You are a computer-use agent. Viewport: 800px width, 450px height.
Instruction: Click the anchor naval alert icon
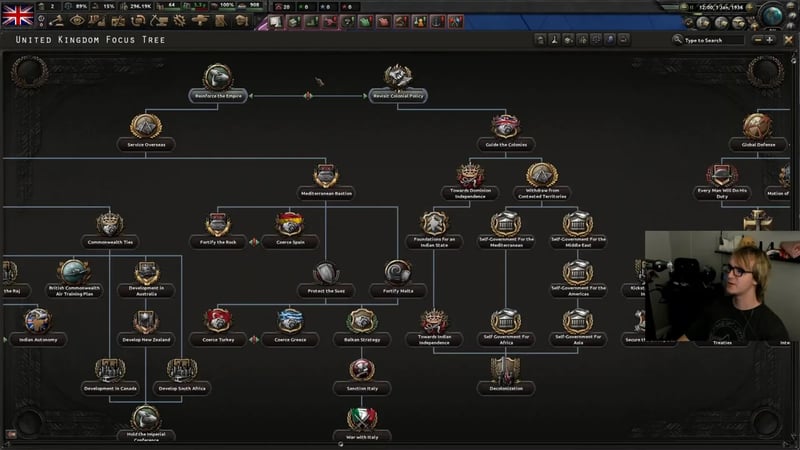(438, 21)
